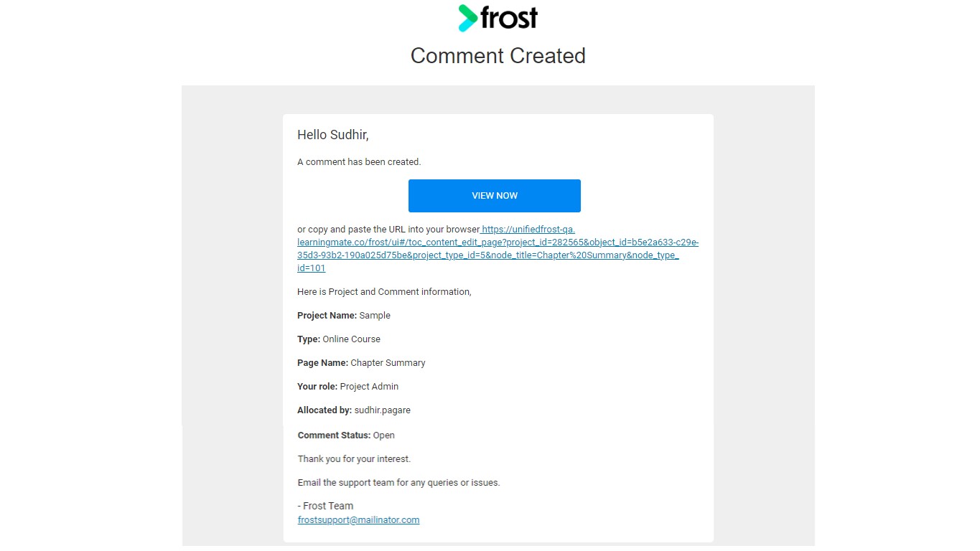
Task: Open the unifiedfrost-qa URL link
Action: pos(498,249)
